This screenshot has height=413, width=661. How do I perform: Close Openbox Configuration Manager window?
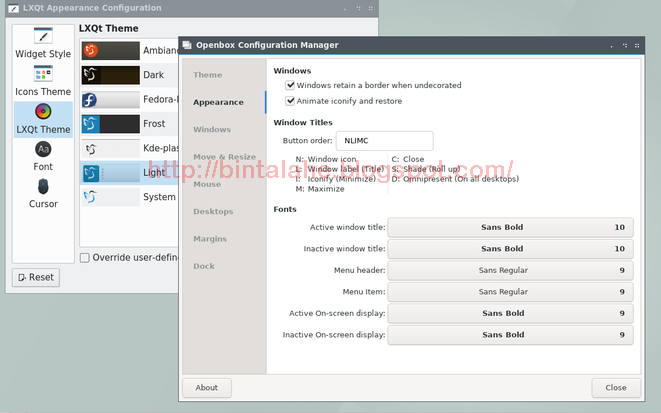click(x=637, y=46)
